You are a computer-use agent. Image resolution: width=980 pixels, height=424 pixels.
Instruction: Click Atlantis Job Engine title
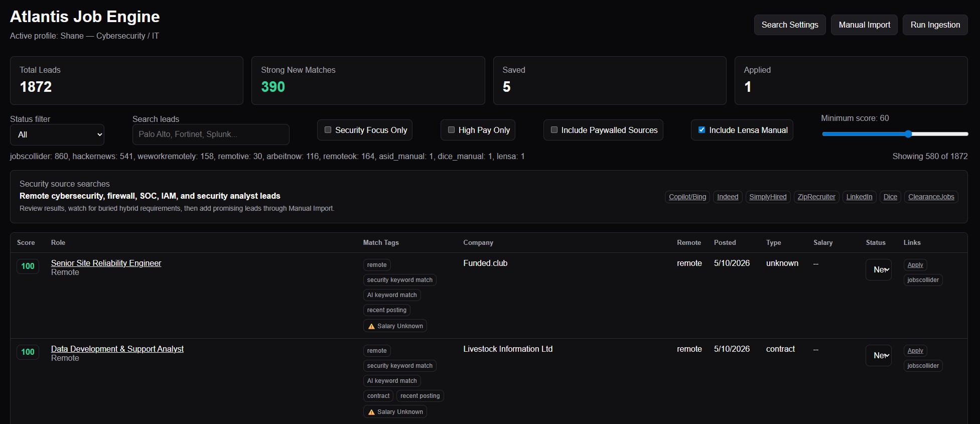click(85, 17)
